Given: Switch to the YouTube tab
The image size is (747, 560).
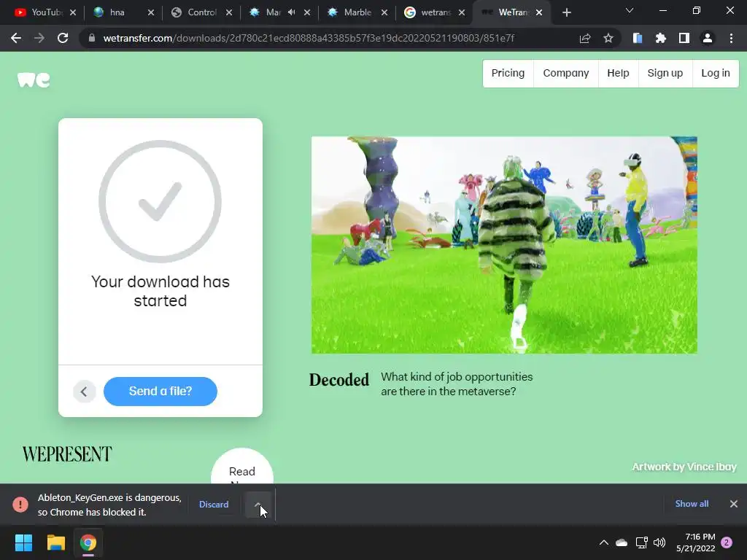Looking at the screenshot, I should (x=39, y=13).
